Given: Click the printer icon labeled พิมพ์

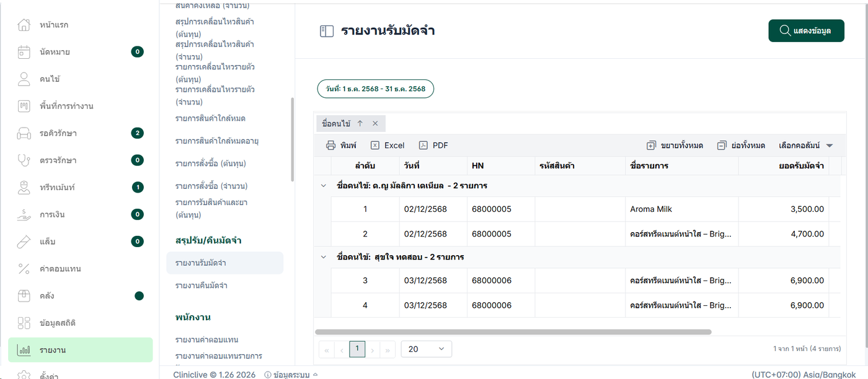Looking at the screenshot, I should [331, 146].
